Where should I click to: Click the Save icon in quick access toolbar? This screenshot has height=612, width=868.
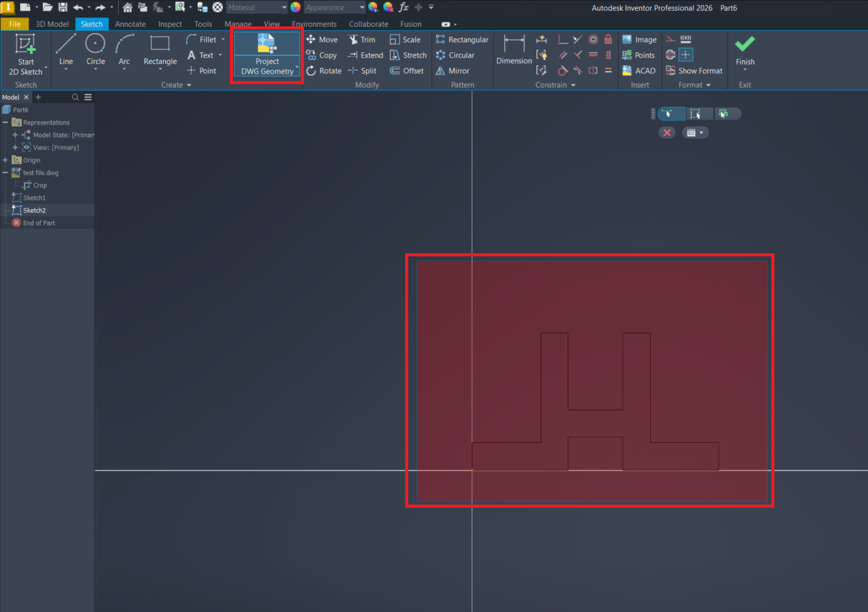(63, 8)
